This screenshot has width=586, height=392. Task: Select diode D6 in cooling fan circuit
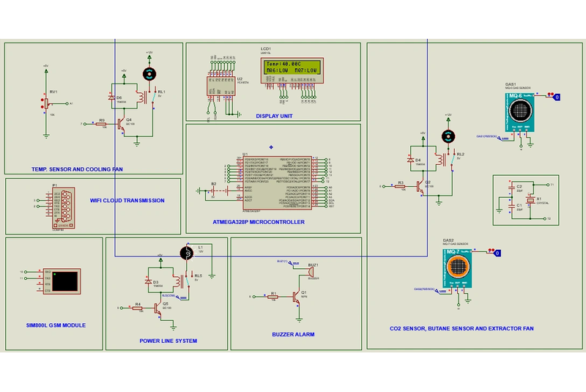click(111, 97)
